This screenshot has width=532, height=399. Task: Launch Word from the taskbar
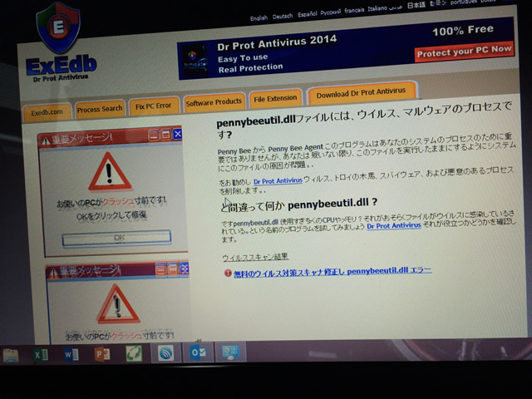(x=71, y=355)
